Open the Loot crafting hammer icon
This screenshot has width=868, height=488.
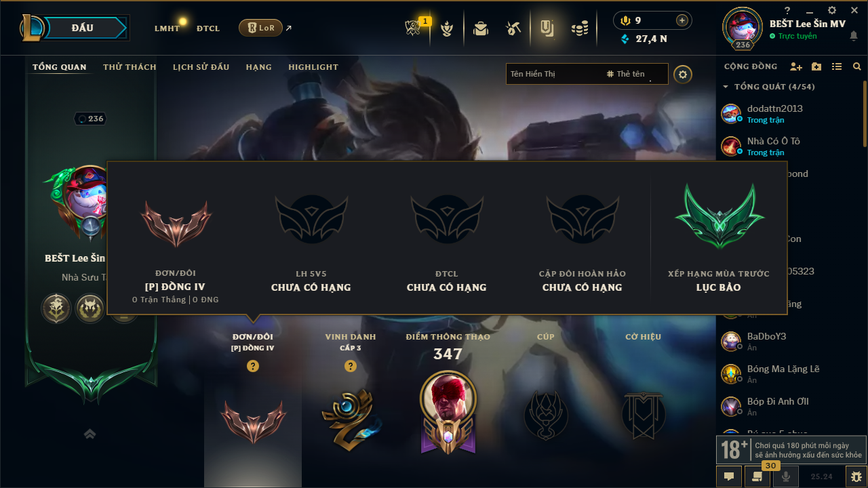coord(513,28)
